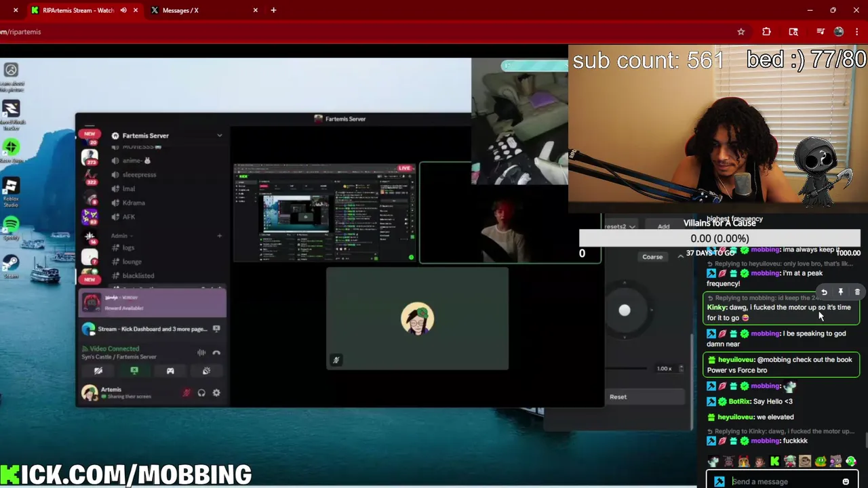
Task: Click the Artemis user avatar in Discord
Action: [90, 392]
